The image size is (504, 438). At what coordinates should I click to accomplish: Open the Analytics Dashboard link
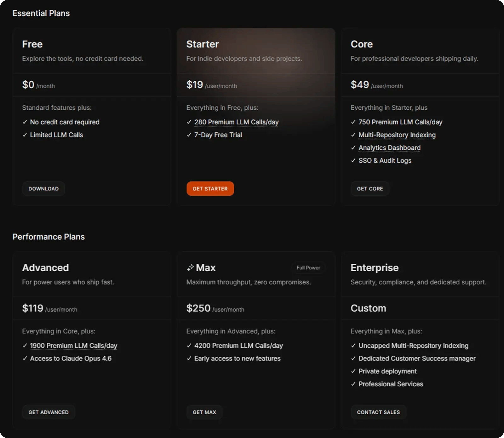[x=389, y=147]
